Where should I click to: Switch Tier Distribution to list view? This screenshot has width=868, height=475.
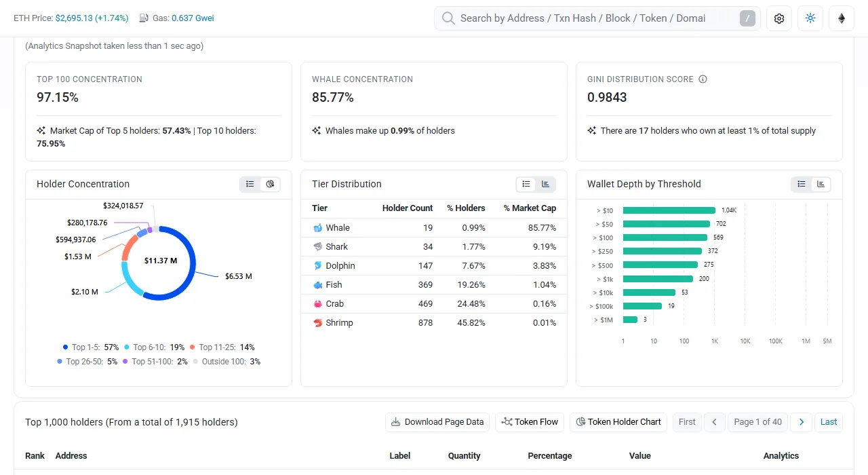click(526, 184)
